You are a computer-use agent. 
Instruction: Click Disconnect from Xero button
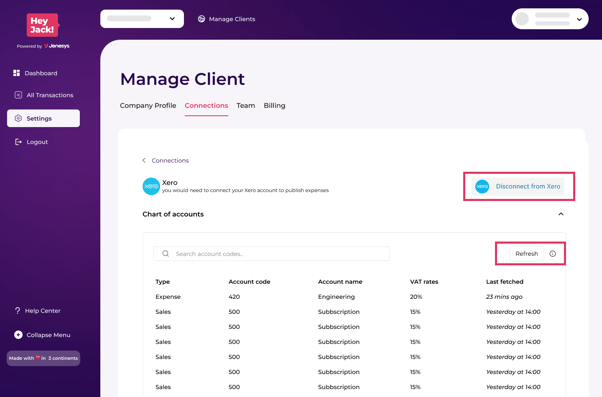click(518, 186)
